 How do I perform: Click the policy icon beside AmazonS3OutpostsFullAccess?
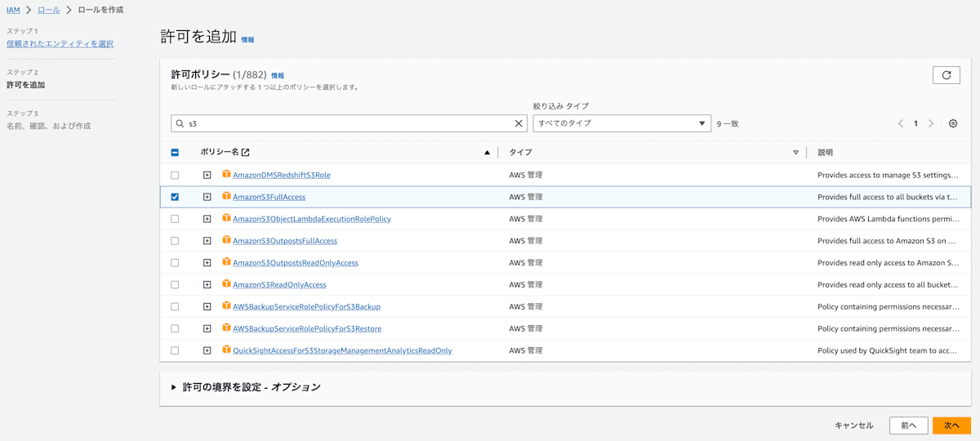tap(226, 240)
